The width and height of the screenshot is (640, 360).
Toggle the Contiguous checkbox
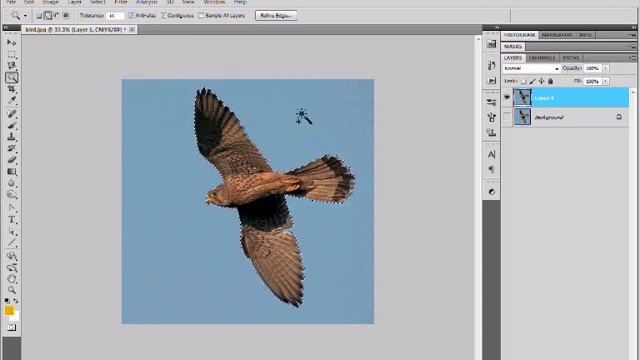(164, 16)
